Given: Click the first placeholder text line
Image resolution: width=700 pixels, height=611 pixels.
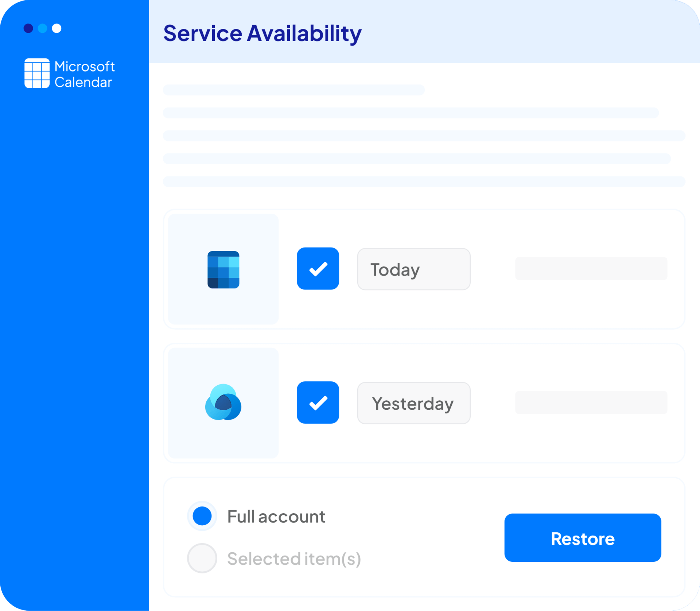Looking at the screenshot, I should pos(293,90).
